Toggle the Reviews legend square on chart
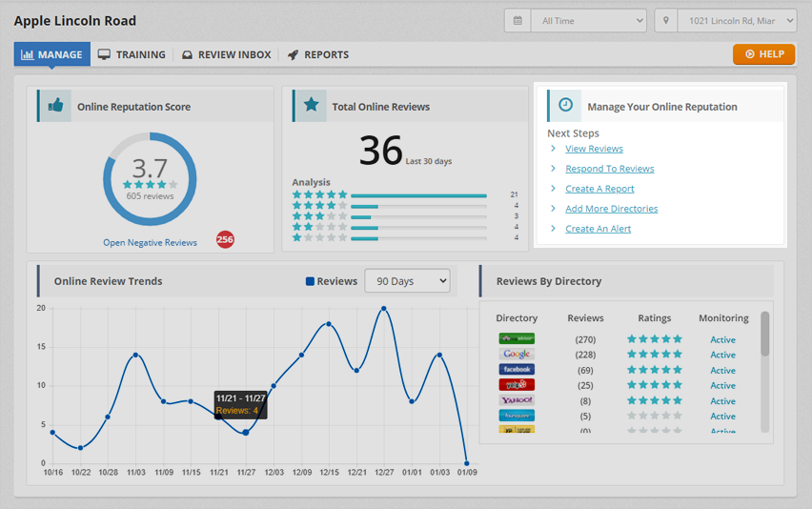This screenshot has height=509, width=812. 310,281
